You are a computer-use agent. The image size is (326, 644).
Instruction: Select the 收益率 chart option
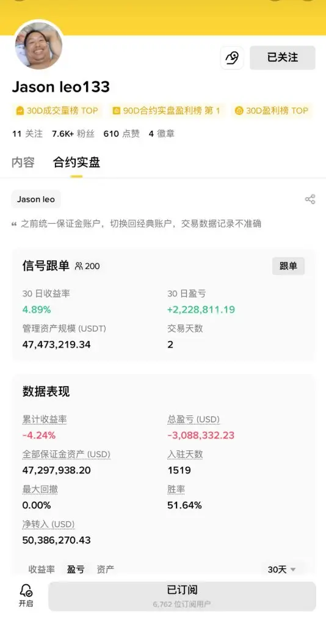pyautogui.click(x=42, y=569)
